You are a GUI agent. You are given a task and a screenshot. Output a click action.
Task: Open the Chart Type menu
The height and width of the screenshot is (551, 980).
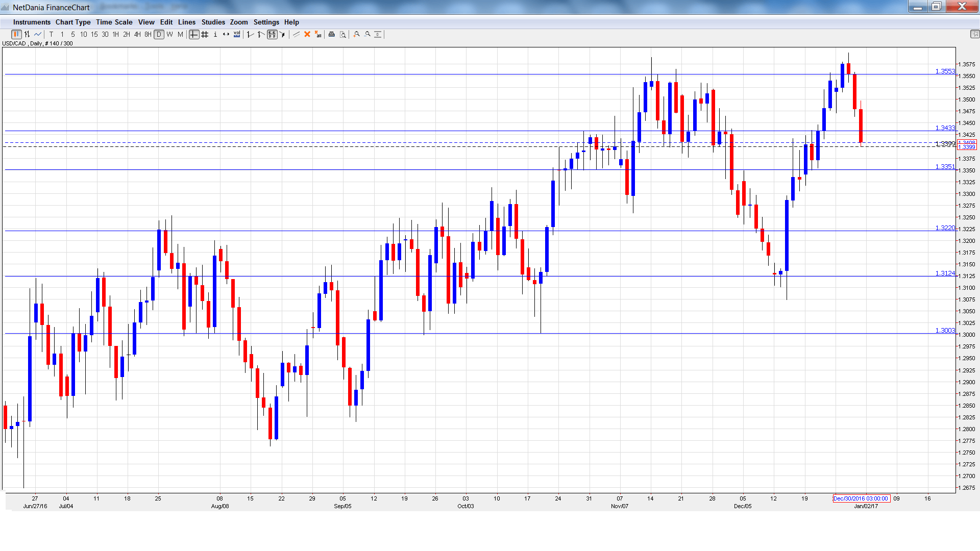point(73,22)
